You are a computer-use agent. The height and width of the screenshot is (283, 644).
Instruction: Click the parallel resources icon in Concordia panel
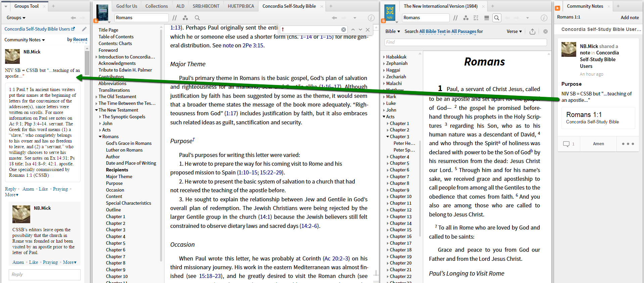coord(175,18)
